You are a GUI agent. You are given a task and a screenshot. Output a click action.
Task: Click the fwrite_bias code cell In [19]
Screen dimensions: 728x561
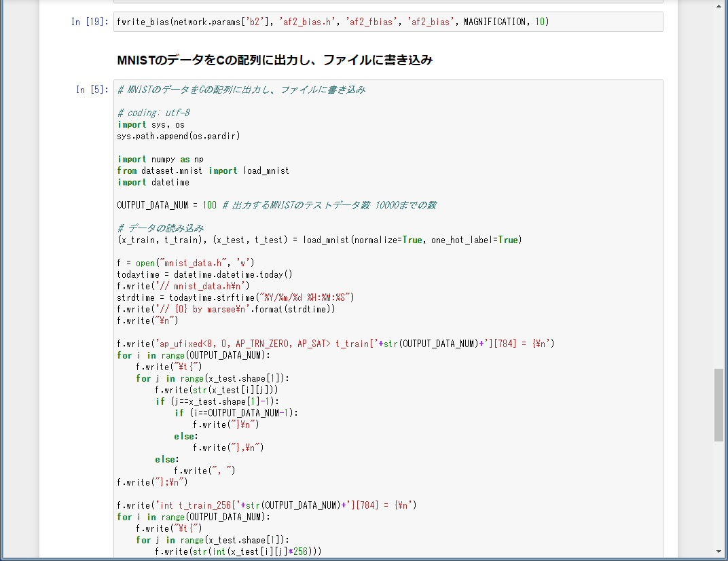coord(388,22)
